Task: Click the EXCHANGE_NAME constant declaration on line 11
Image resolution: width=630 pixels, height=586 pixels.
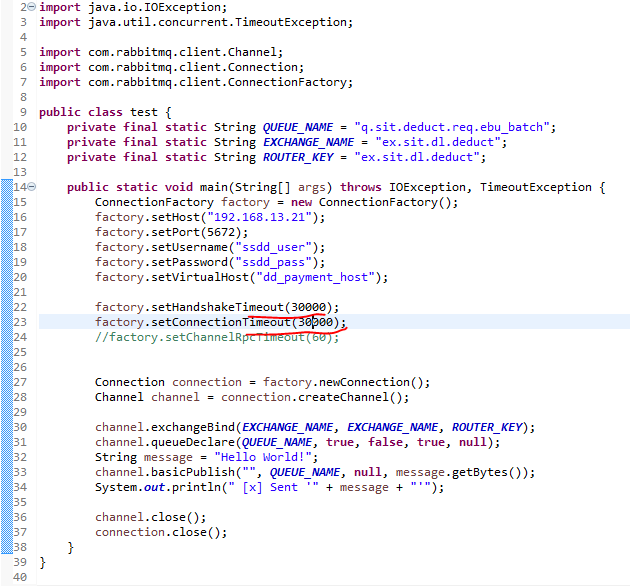Action: 308,142
